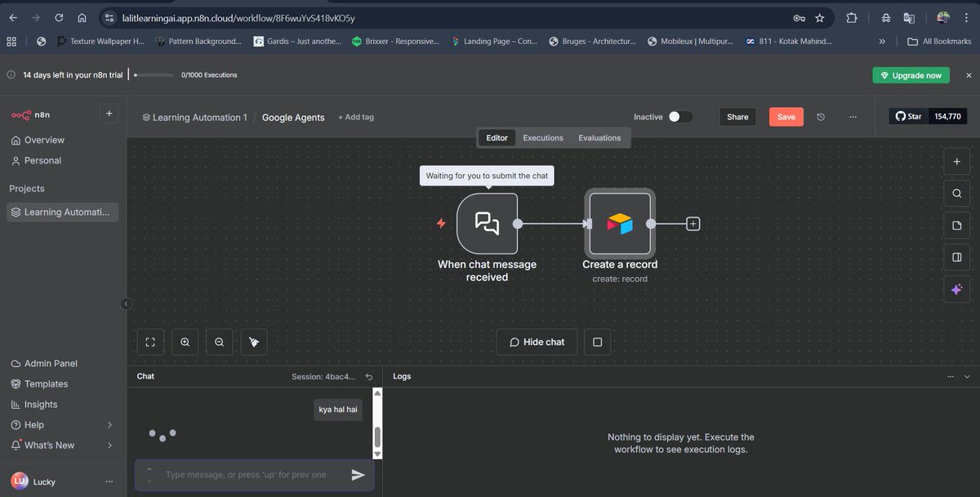Open node search with magnifier button
The width and height of the screenshot is (980, 497).
click(956, 194)
